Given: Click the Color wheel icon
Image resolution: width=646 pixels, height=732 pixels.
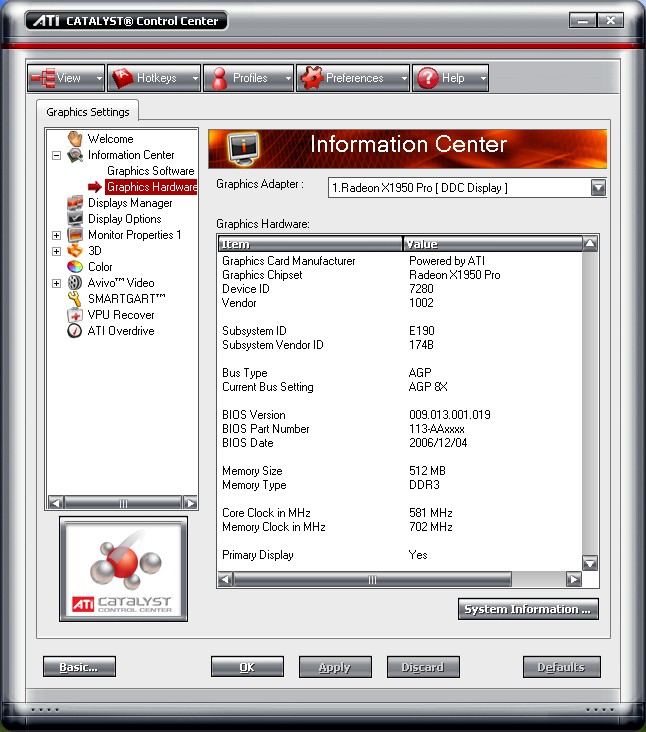Looking at the screenshot, I should coord(75,267).
